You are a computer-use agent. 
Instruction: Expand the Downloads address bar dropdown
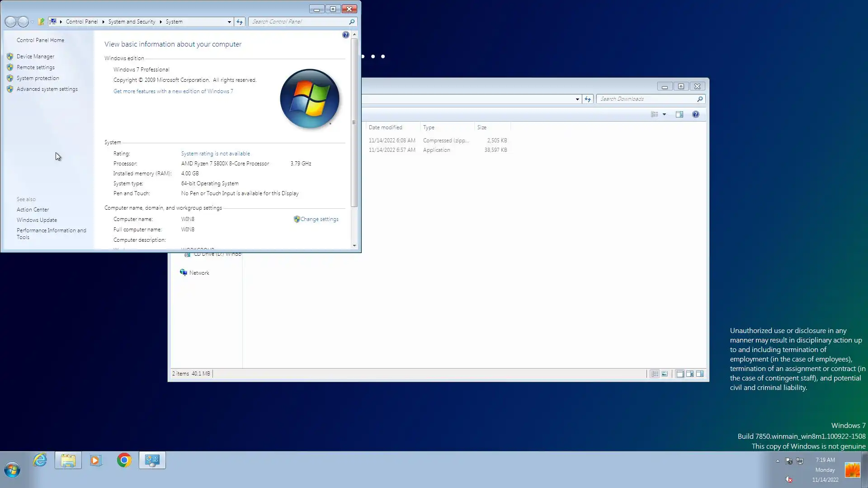tap(577, 99)
